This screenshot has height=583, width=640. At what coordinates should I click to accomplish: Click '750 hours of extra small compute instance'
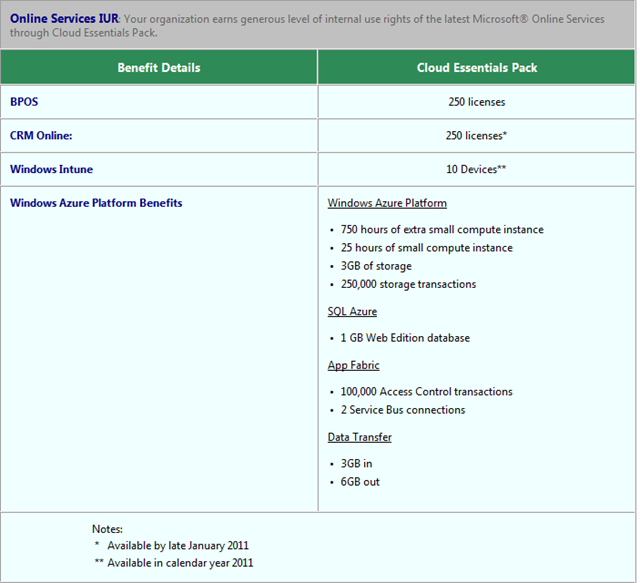pos(442,229)
